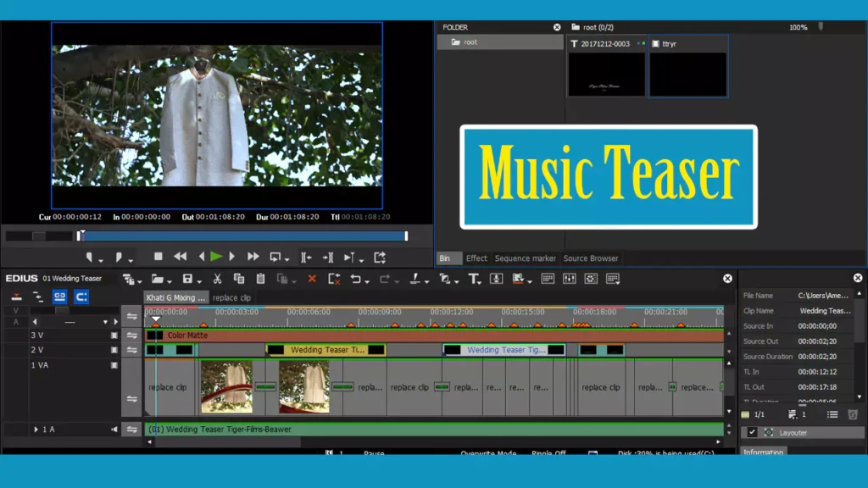Open the Undo history dropdown arrow
This screenshot has width=868, height=488.
click(x=367, y=281)
